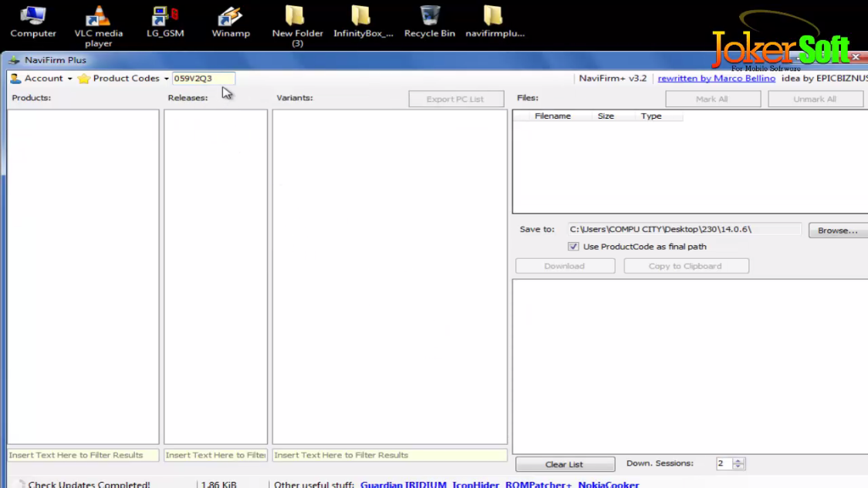Click the Down. Sessions value field
Viewport: 868px width, 488px height.
pyautogui.click(x=724, y=463)
